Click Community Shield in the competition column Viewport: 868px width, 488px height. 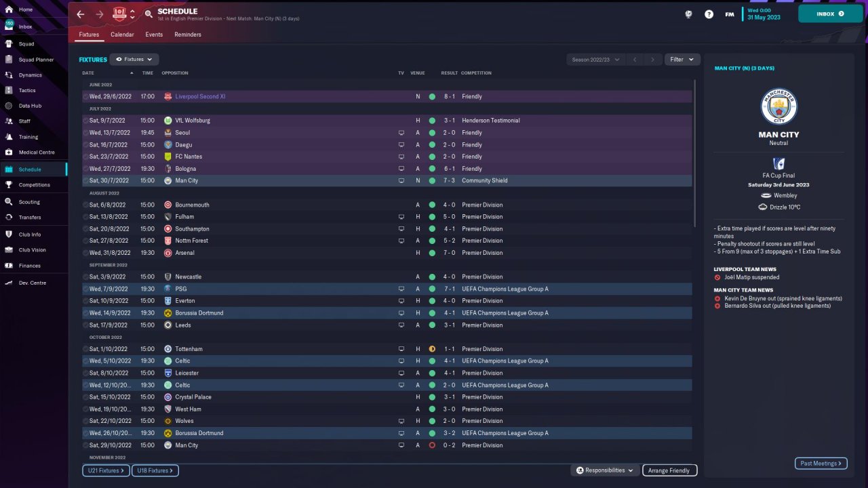(x=485, y=181)
